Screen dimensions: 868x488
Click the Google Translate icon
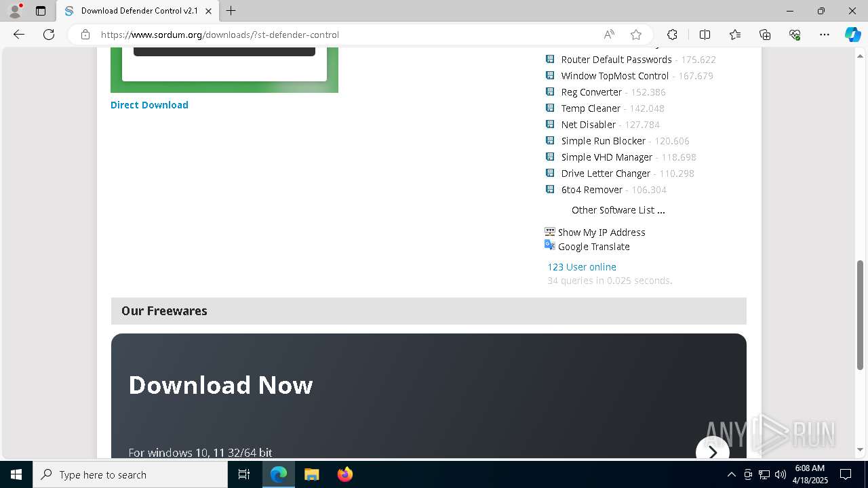[x=550, y=245]
